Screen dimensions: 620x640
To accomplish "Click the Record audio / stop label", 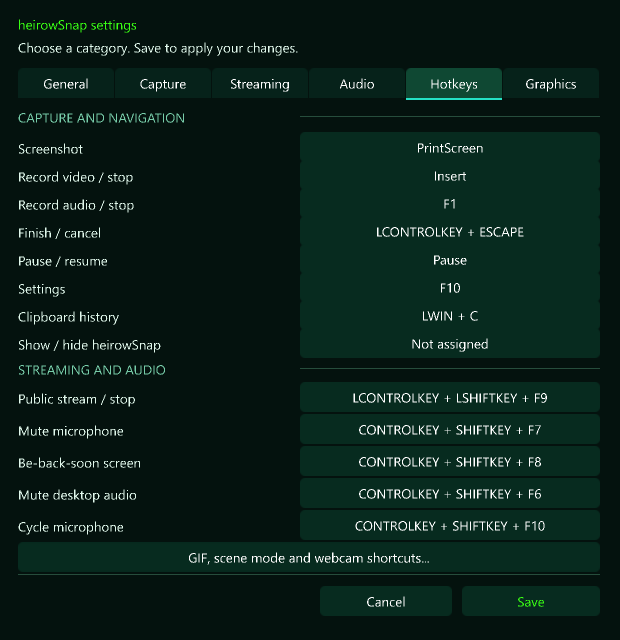I will pos(76,205).
